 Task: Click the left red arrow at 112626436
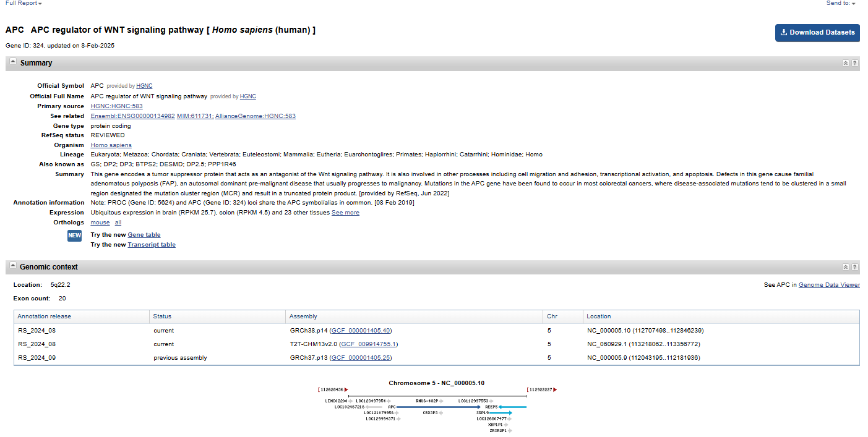pos(346,390)
